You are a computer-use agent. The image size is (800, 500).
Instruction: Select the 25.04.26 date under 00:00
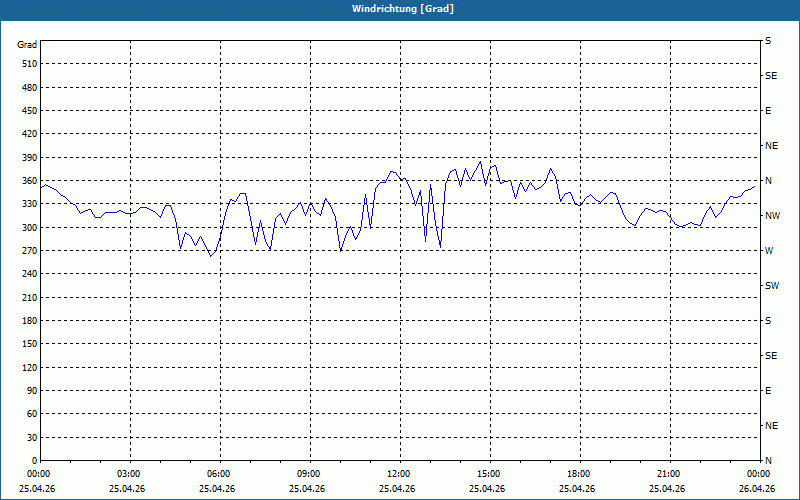[37, 489]
